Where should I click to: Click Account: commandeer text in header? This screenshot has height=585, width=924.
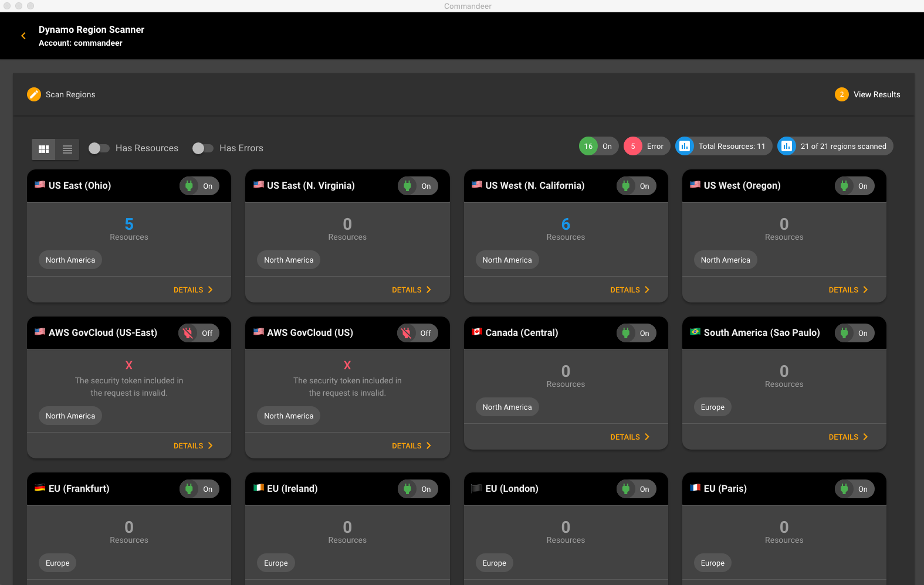point(80,43)
